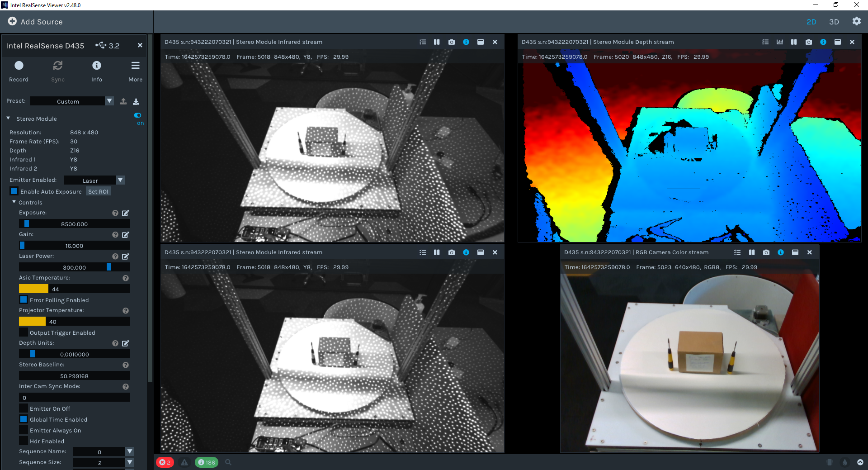Enable the Hdr Enabled checkbox
This screenshot has width=868, height=470.
tap(24, 441)
